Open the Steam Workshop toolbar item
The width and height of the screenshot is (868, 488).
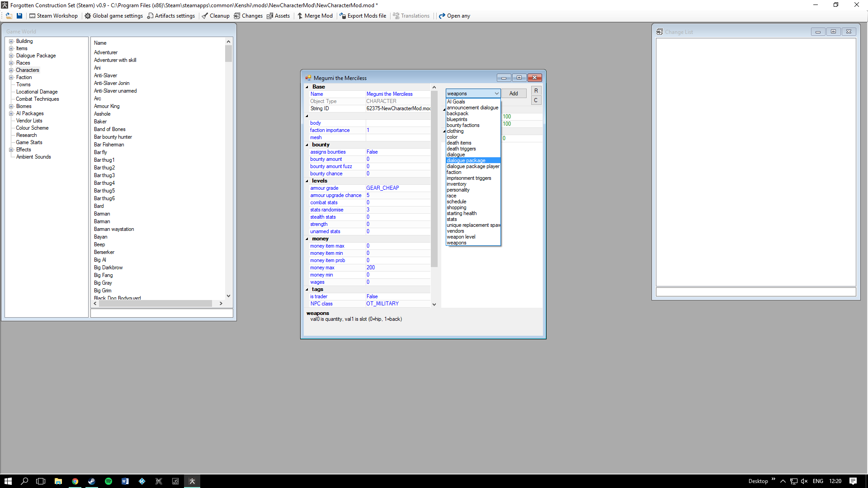pos(53,16)
